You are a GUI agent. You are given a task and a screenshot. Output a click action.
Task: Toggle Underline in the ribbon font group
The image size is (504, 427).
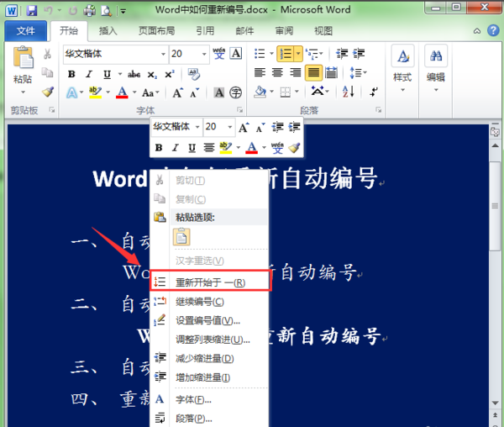point(107,75)
